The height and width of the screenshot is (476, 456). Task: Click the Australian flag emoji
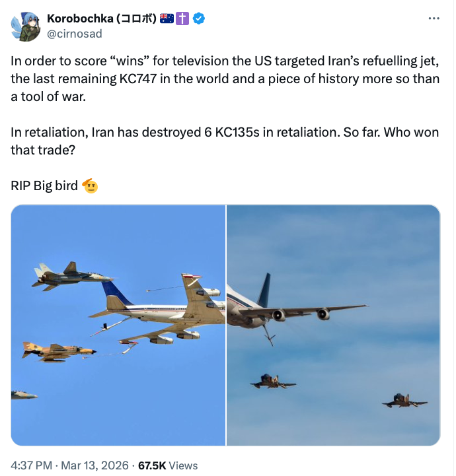point(167,18)
